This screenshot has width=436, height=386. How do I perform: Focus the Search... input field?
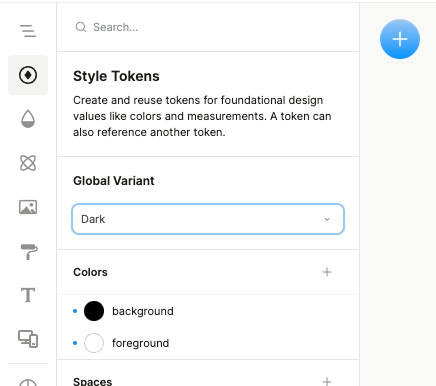[x=208, y=27]
